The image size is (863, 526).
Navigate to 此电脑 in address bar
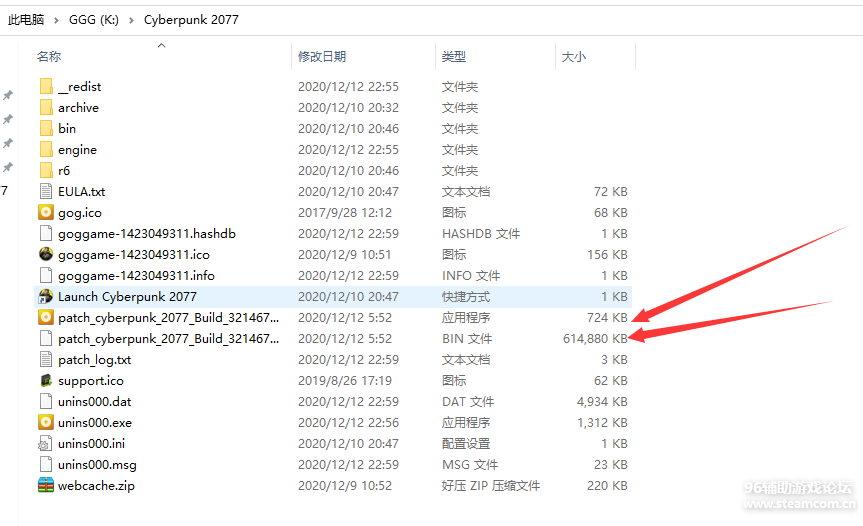point(26,19)
